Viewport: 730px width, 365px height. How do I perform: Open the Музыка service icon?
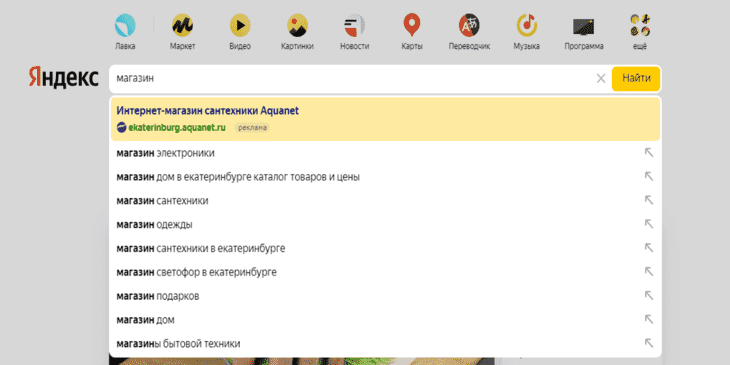tap(527, 25)
